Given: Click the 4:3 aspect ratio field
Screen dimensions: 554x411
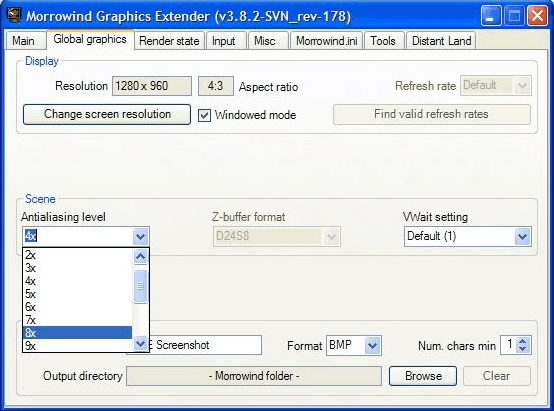Looking at the screenshot, I should (x=216, y=86).
